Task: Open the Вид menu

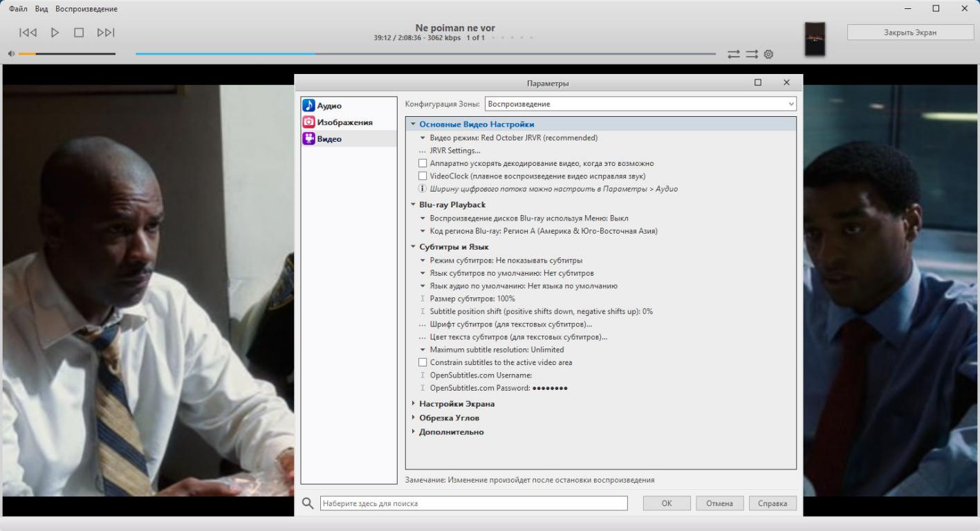Action: [41, 9]
